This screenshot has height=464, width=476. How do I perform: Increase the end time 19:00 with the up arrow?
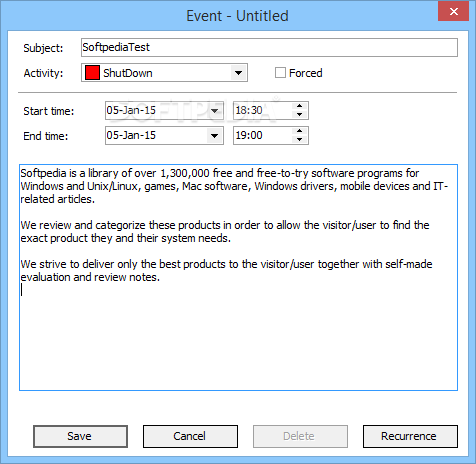point(299,131)
